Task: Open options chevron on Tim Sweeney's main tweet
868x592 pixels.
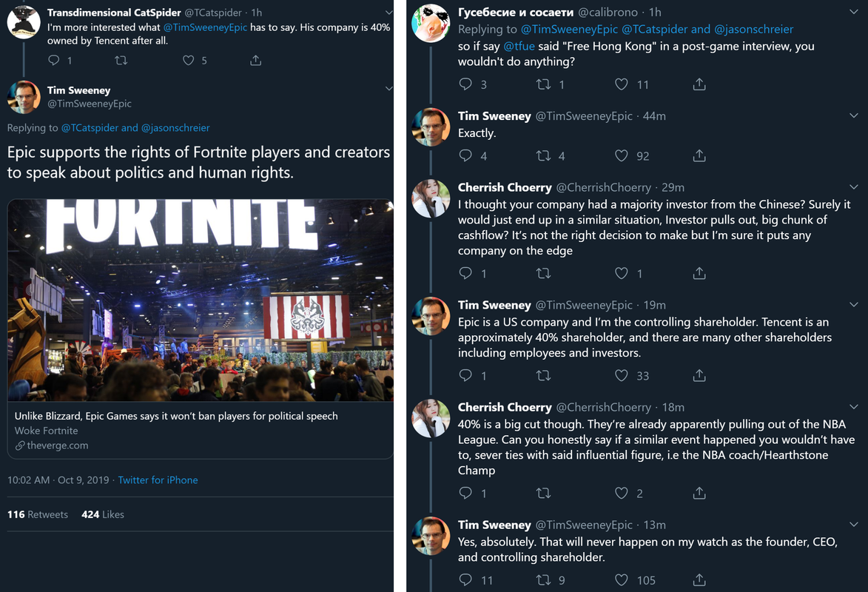Action: [388, 90]
